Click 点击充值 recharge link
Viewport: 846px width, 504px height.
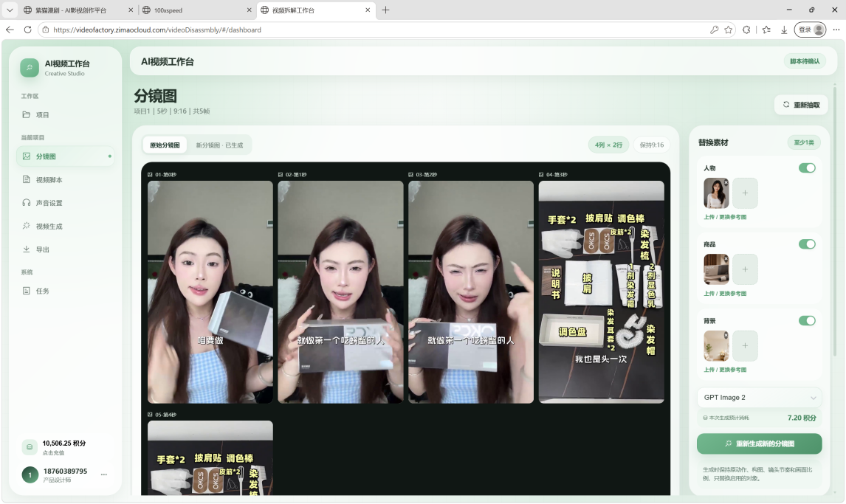(53, 453)
